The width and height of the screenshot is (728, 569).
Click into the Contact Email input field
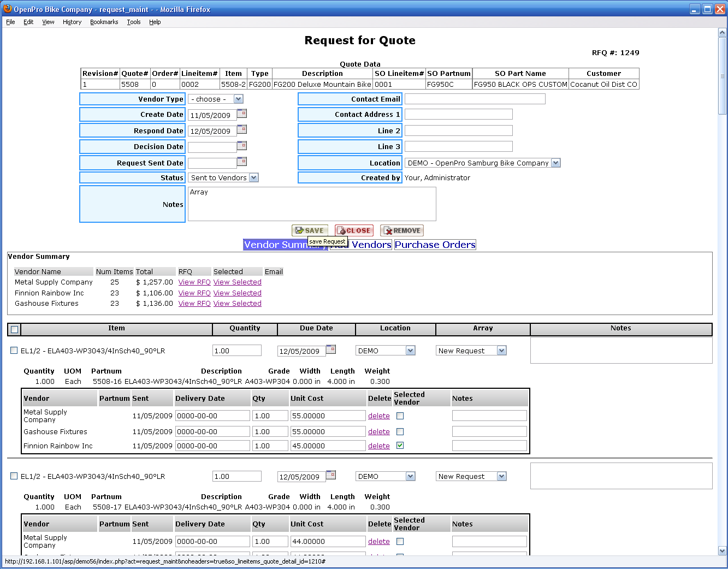coord(475,99)
